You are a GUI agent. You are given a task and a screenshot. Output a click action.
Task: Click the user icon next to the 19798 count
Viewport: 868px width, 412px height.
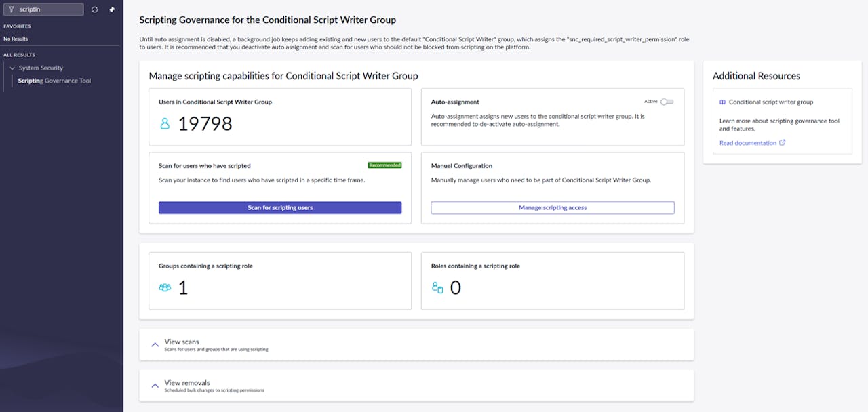click(163, 123)
